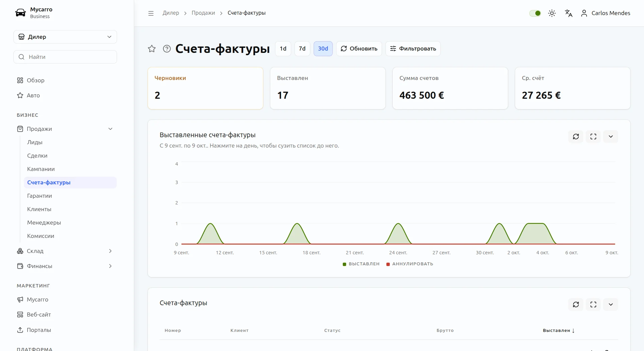
Task: Expand the Финансы sidebar section
Action: tap(65, 266)
